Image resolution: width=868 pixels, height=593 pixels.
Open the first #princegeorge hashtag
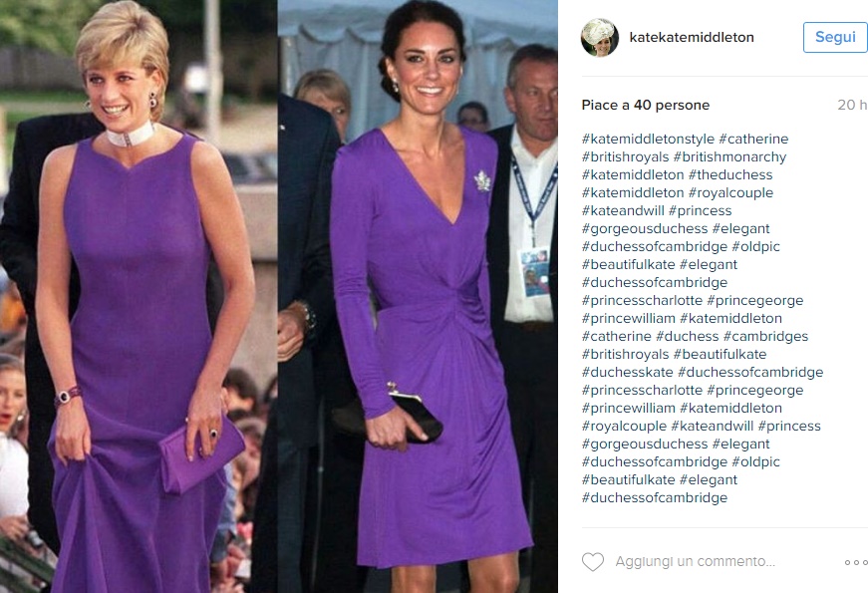(x=755, y=301)
